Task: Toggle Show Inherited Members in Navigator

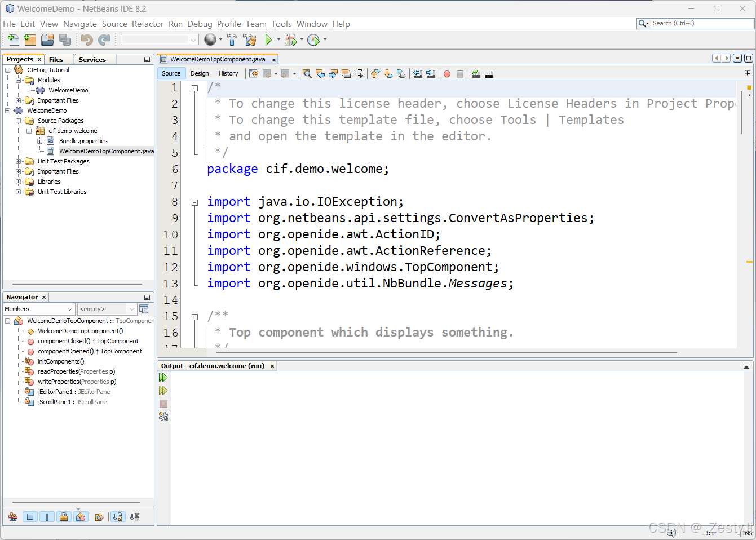Action: point(12,516)
